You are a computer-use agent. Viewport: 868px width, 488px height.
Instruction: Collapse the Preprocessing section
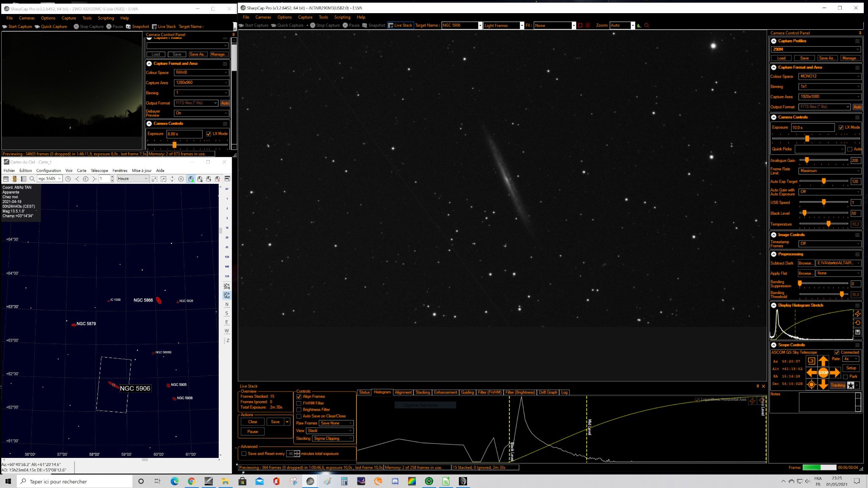(773, 254)
